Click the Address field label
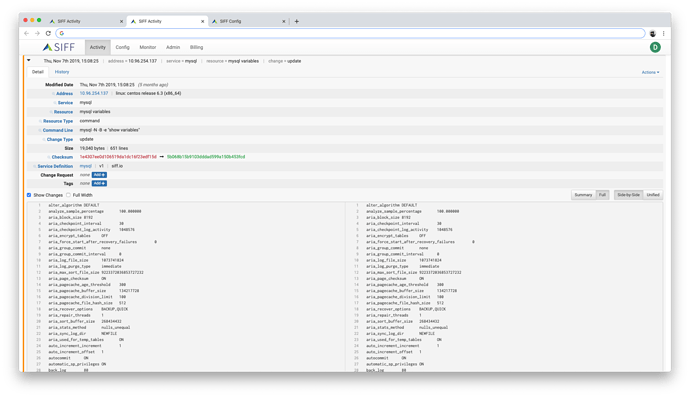 64,94
